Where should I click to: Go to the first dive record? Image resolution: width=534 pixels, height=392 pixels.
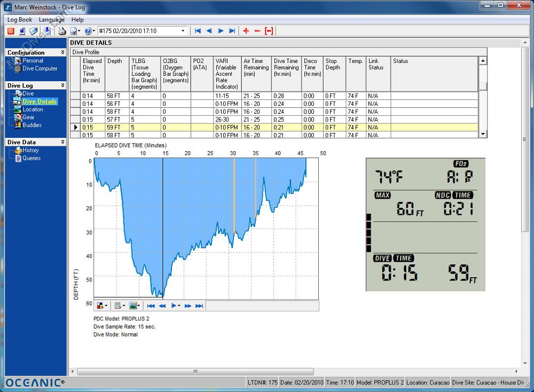198,31
